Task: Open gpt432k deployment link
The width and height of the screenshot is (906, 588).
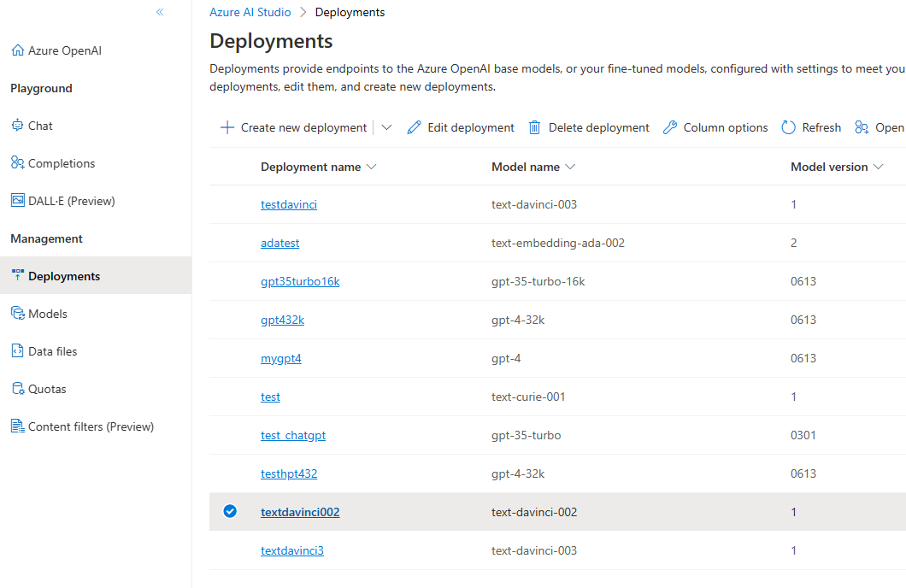Action: [x=282, y=320]
